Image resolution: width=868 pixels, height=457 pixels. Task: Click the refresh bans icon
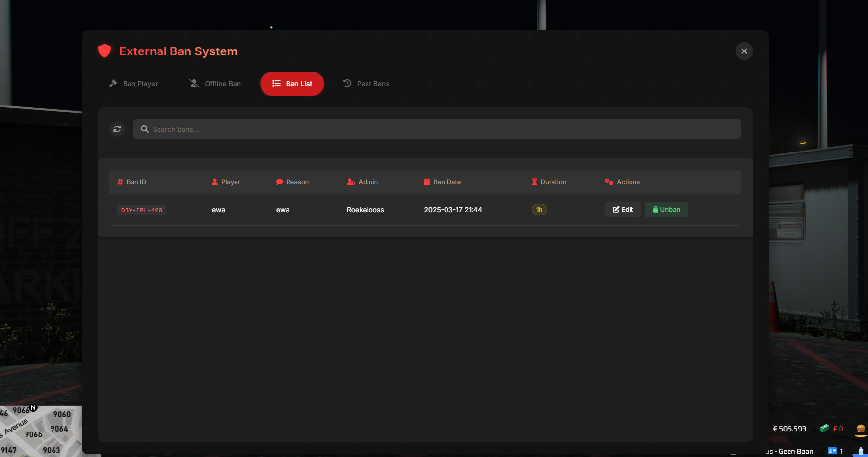coord(117,128)
